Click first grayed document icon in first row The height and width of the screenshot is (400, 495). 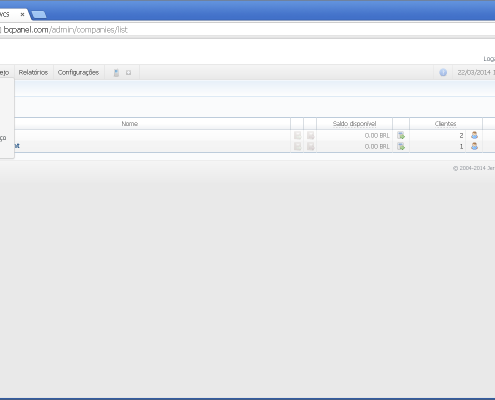tap(297, 135)
